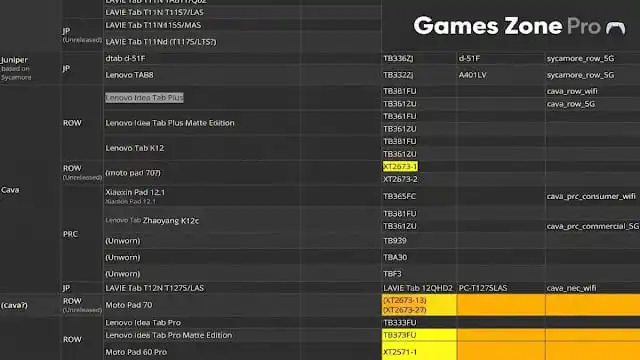Select the TB365FC model cell
The width and height of the screenshot is (640, 360).
pyautogui.click(x=400, y=196)
